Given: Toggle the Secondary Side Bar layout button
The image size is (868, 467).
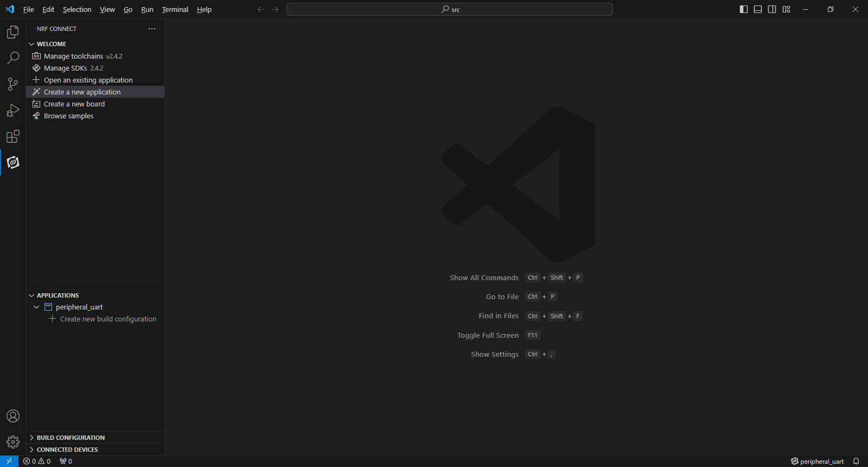Looking at the screenshot, I should pyautogui.click(x=772, y=9).
